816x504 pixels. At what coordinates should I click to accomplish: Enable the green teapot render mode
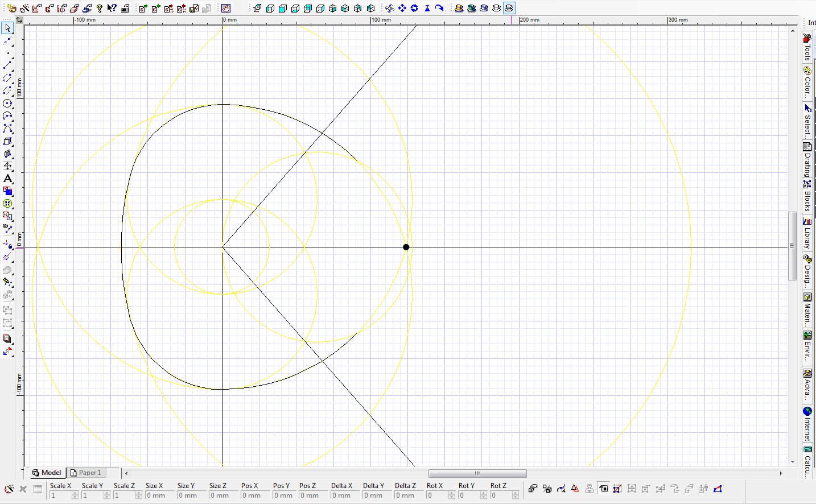tap(471, 9)
